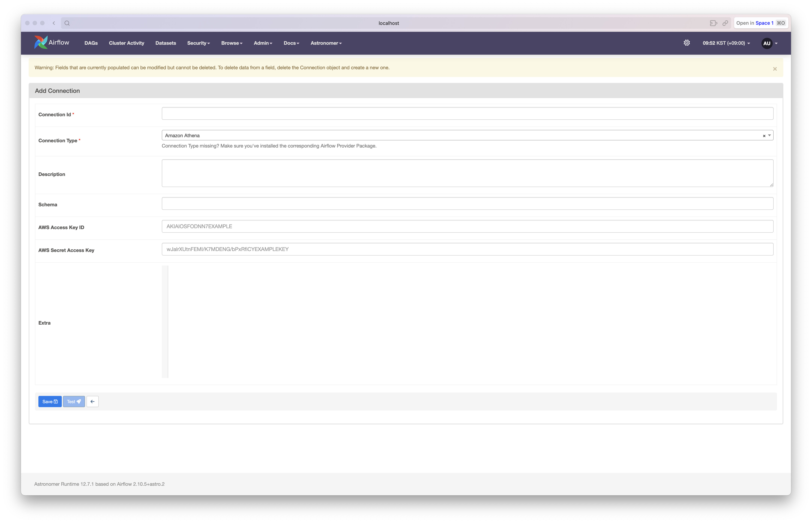Click the localhost address bar
Viewport: 812px width, 523px height.
389,23
